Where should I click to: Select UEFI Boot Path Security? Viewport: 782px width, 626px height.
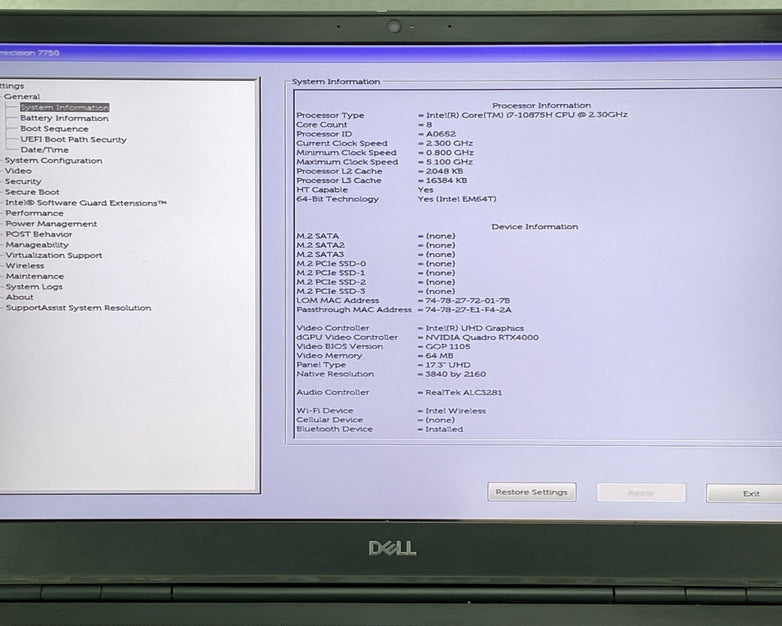click(73, 140)
